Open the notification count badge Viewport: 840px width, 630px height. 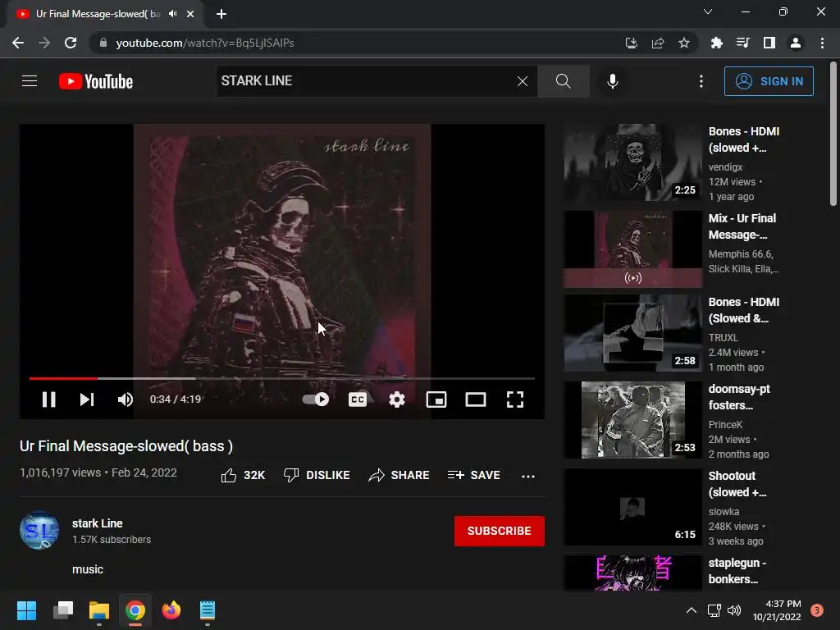[x=817, y=610]
